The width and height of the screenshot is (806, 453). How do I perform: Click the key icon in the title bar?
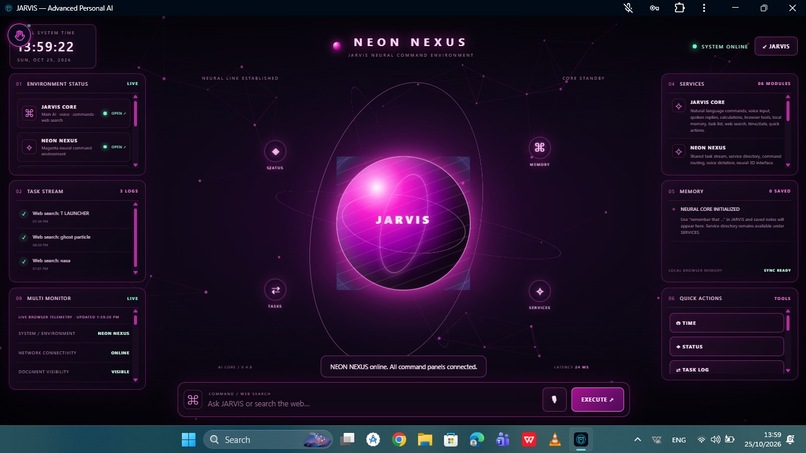(x=654, y=8)
